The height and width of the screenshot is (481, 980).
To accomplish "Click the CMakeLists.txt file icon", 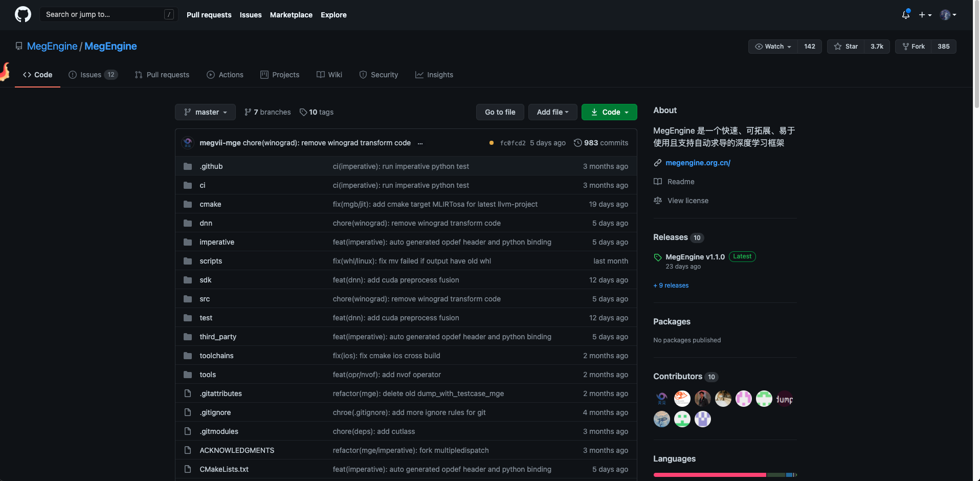I will point(188,469).
